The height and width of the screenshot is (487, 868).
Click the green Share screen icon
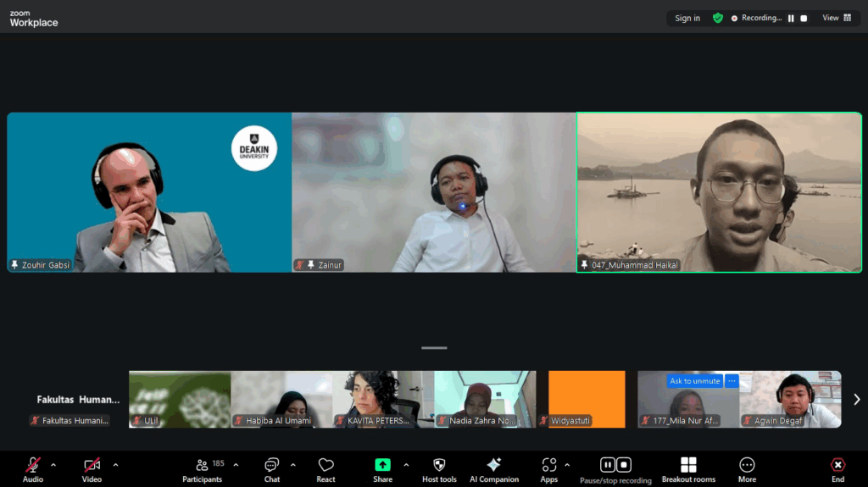pyautogui.click(x=382, y=465)
